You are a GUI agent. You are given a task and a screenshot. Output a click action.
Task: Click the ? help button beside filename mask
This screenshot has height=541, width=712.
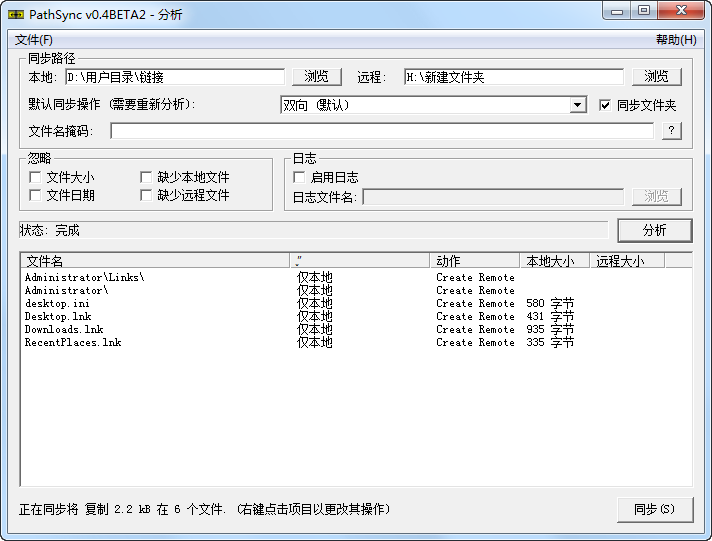tap(671, 131)
